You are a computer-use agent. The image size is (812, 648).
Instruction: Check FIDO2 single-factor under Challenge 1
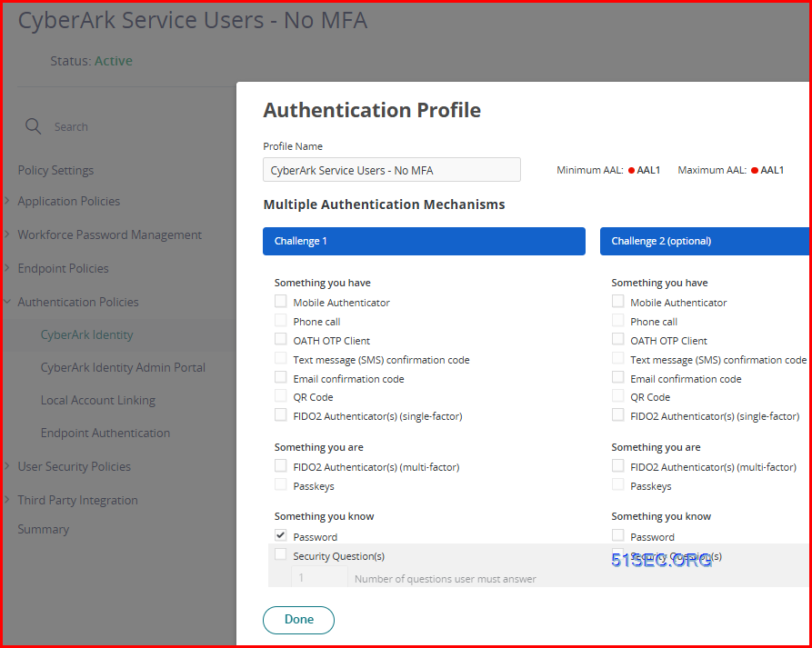(x=281, y=414)
